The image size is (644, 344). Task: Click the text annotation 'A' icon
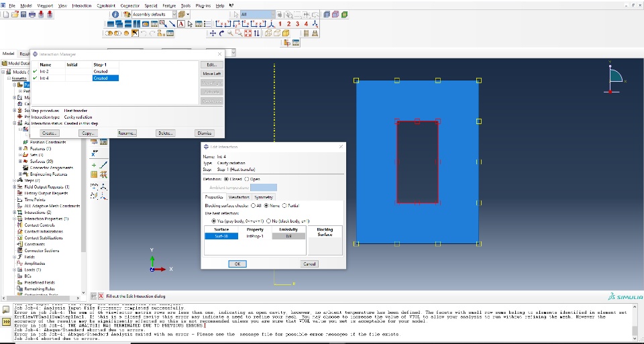(181, 24)
